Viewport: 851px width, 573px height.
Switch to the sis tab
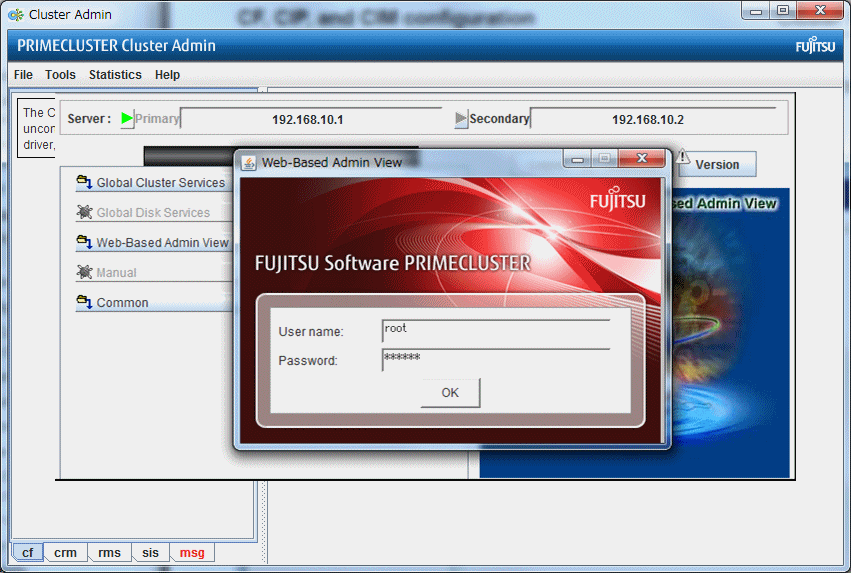click(x=150, y=552)
